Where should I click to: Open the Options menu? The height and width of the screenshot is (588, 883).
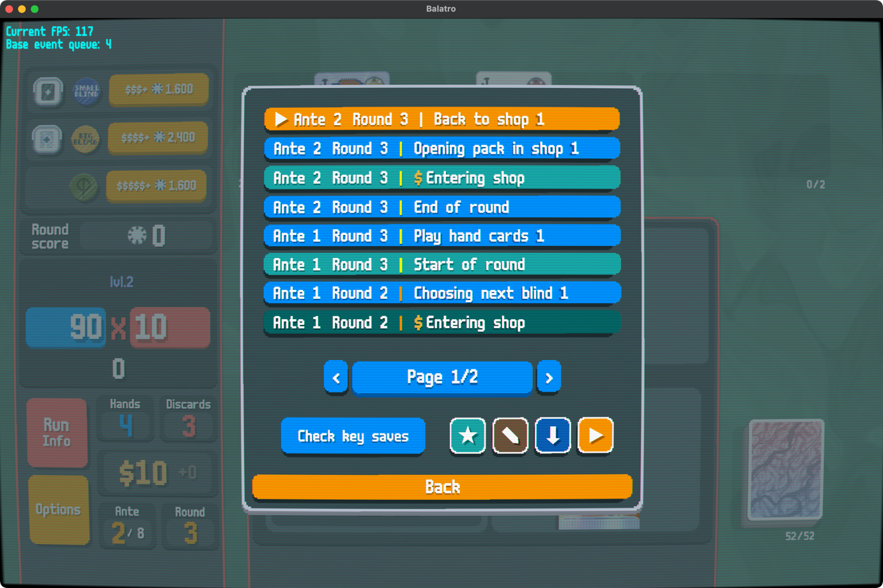coord(58,509)
